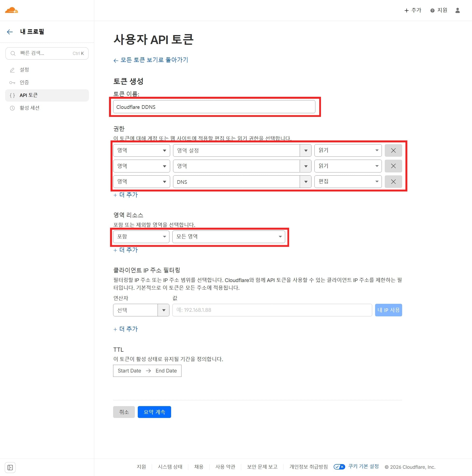Click the 지원 help icon at top
The width and height of the screenshot is (472, 476).
point(432,10)
